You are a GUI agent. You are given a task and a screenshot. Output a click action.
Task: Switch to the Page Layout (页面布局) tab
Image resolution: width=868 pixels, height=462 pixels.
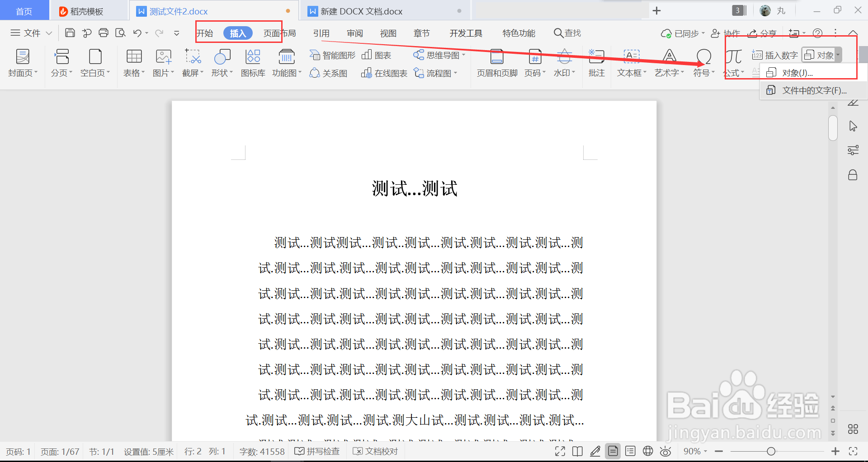coord(279,33)
